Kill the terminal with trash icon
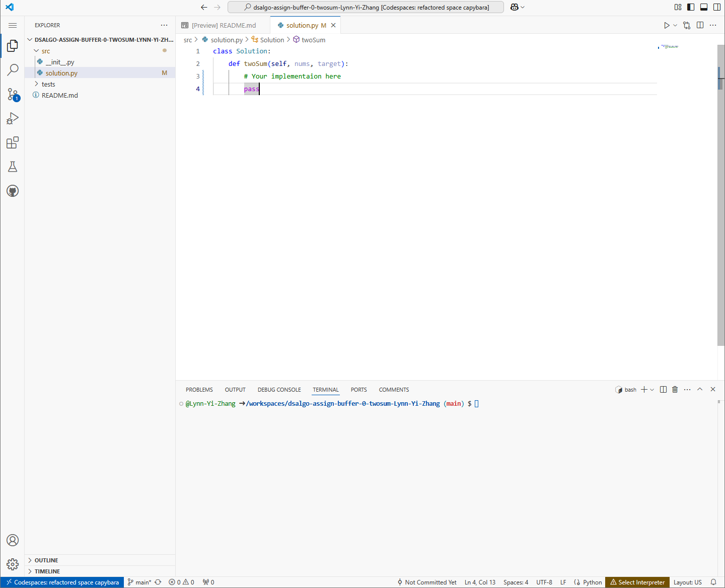Screen dimensions: 725x588 pyautogui.click(x=675, y=390)
